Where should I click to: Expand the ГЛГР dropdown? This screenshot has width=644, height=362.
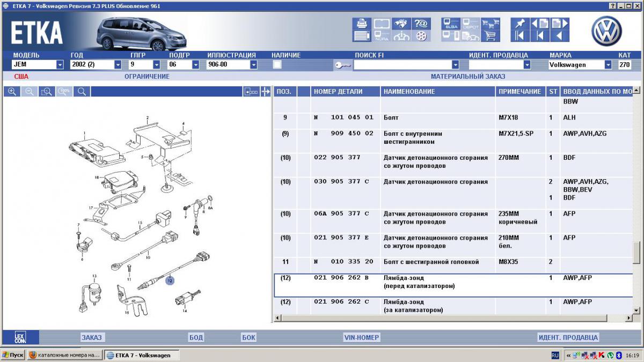(157, 65)
